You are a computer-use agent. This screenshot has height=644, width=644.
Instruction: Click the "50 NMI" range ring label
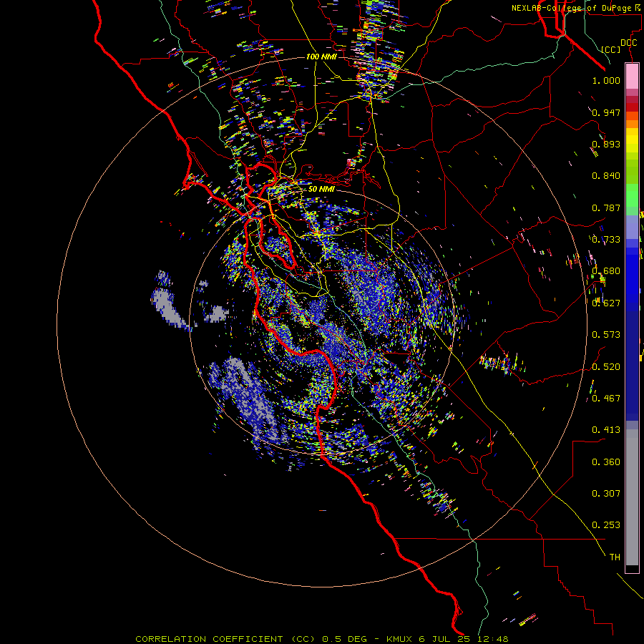coord(321,189)
